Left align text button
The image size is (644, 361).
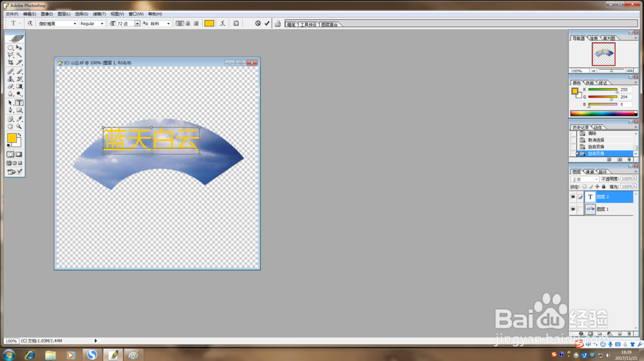point(180,23)
